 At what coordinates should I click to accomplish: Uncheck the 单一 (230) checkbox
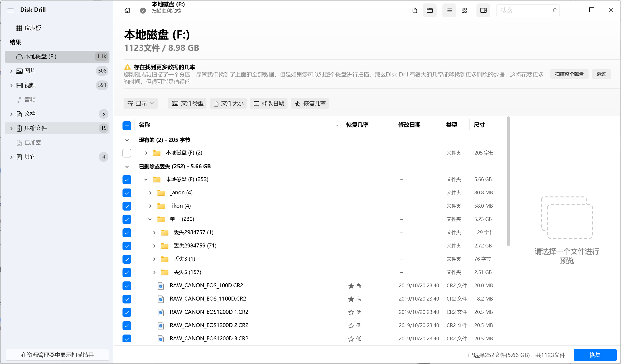(127, 219)
